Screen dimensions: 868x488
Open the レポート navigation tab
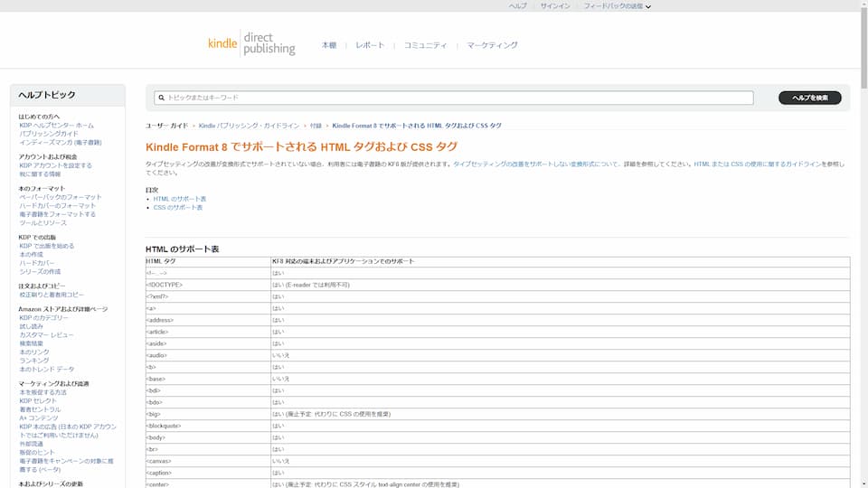(x=370, y=45)
